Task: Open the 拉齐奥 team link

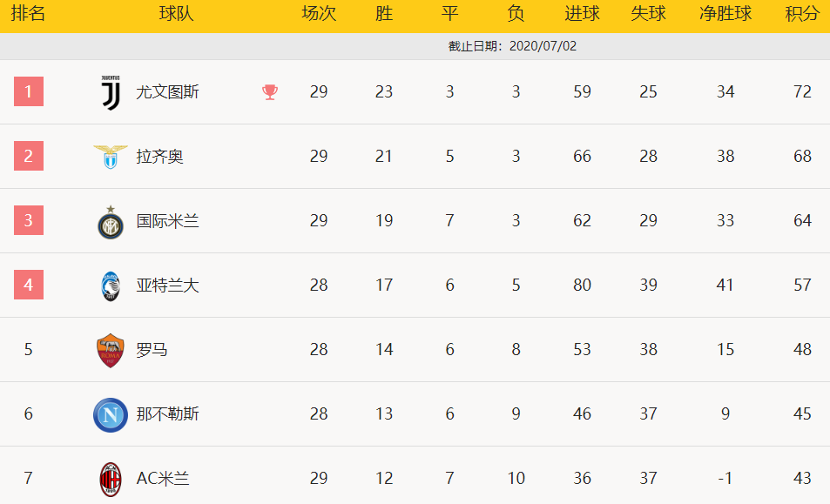Action: pos(160,157)
